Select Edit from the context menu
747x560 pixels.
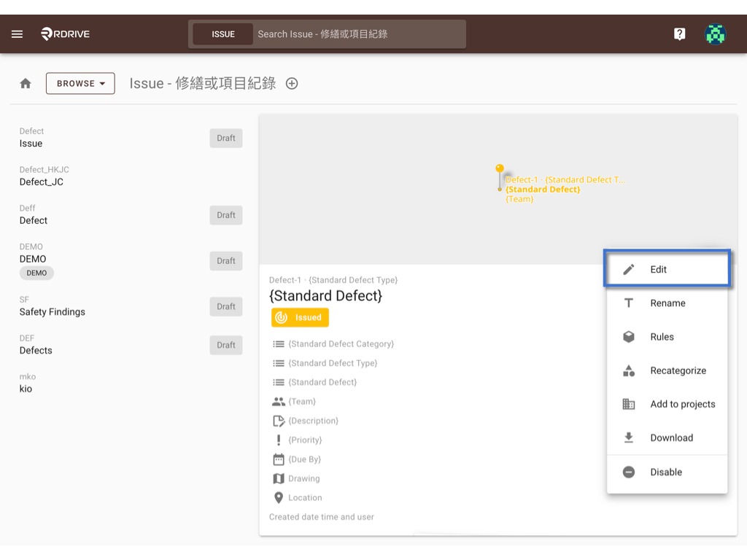click(667, 270)
